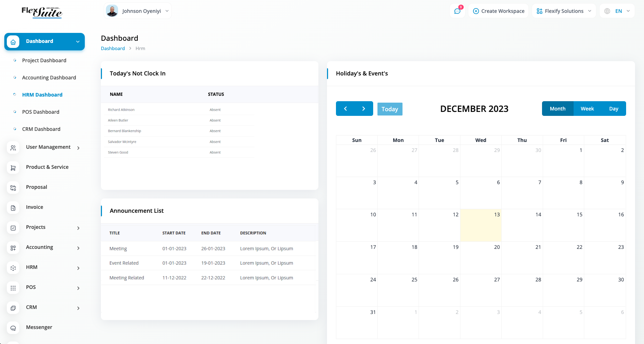The height and width of the screenshot is (344, 644).
Task: Click the Product & Service cart icon
Action: [13, 168]
